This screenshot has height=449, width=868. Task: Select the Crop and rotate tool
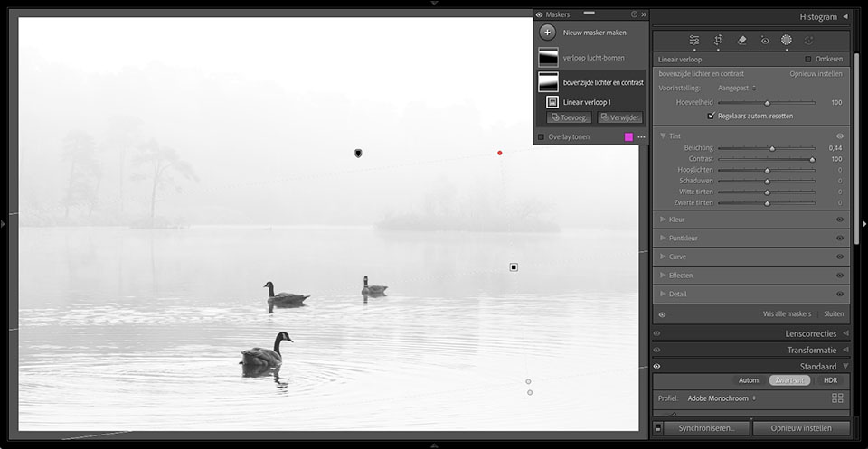point(718,41)
